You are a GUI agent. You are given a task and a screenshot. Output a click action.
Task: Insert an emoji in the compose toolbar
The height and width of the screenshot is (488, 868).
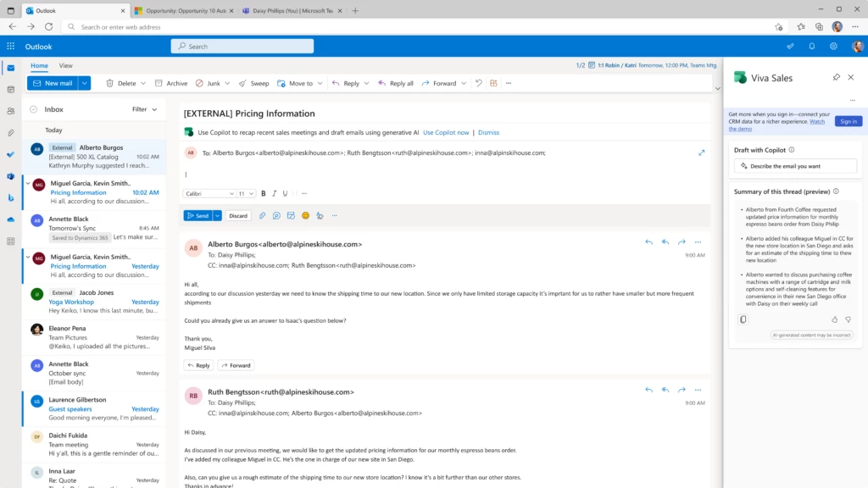(305, 216)
